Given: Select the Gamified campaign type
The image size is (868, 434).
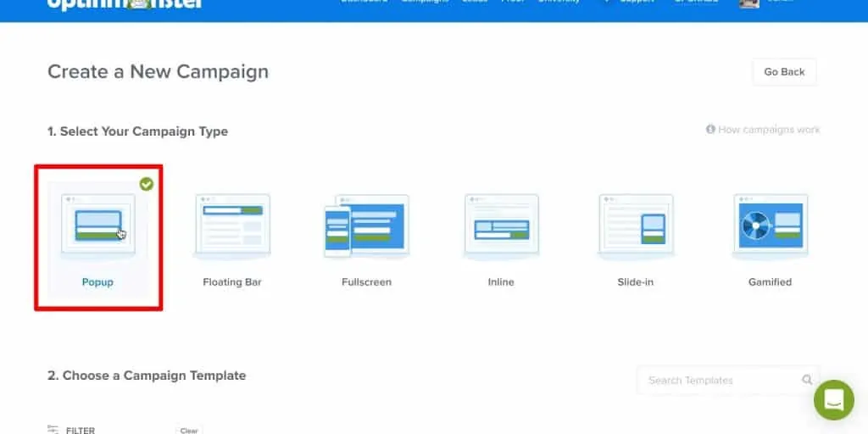Looking at the screenshot, I should coord(770,238).
